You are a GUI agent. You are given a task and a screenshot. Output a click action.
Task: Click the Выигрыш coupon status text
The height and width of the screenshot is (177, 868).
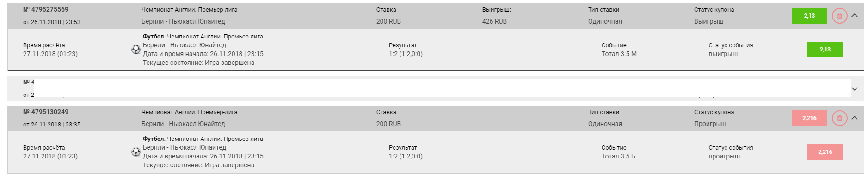point(709,21)
